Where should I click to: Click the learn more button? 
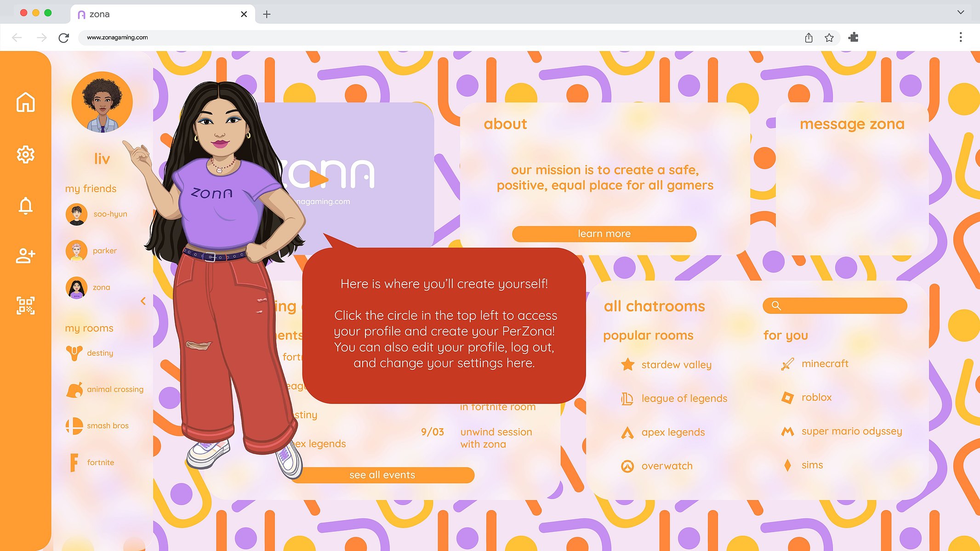pyautogui.click(x=604, y=234)
